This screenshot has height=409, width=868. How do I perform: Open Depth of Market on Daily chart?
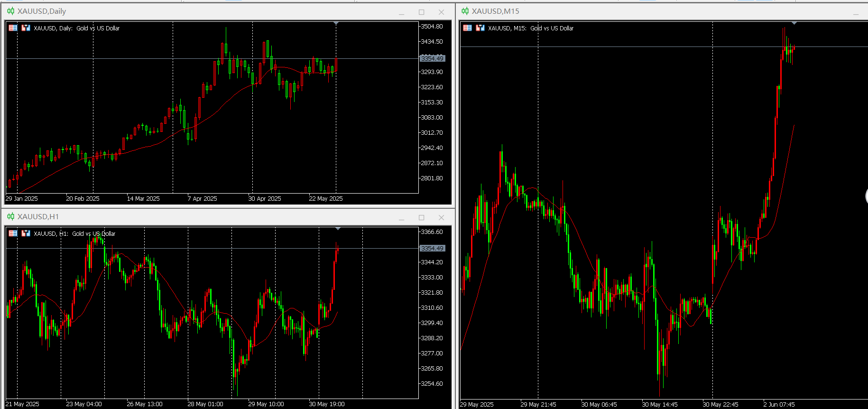pyautogui.click(x=26, y=28)
